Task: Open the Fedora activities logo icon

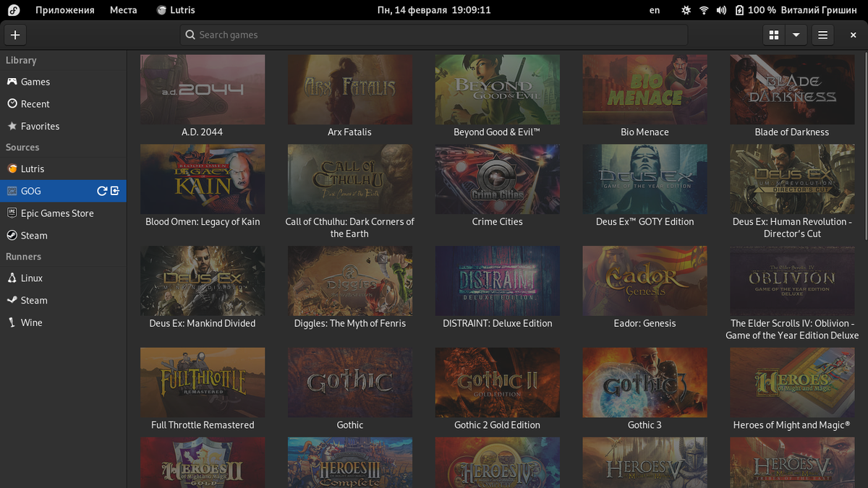Action: pyautogui.click(x=14, y=10)
